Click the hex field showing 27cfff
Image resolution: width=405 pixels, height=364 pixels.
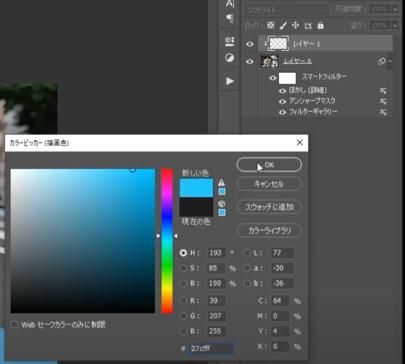pyautogui.click(x=211, y=348)
